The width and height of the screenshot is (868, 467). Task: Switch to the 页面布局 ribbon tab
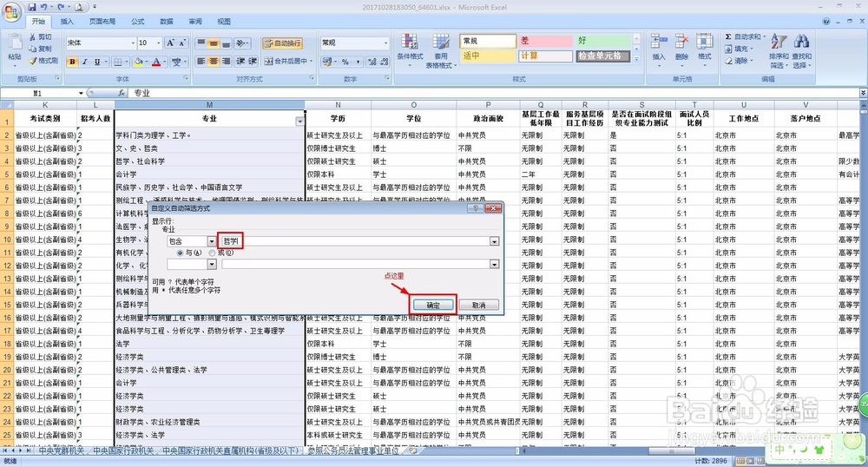pyautogui.click(x=102, y=22)
